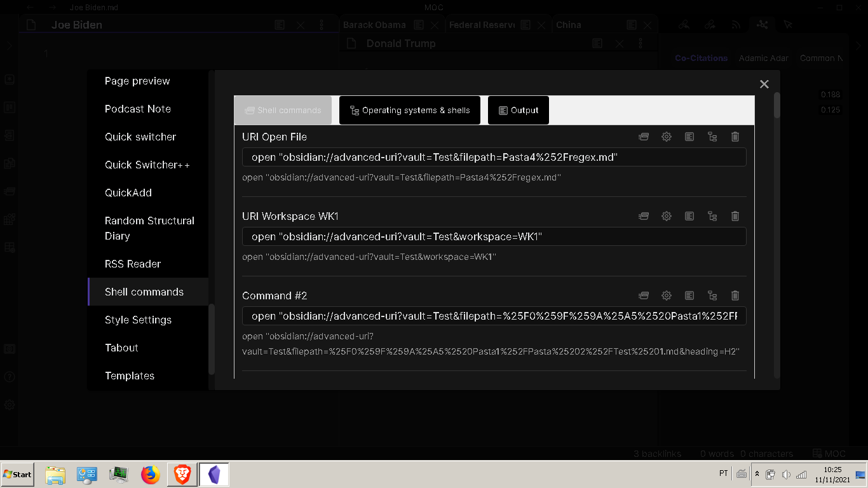Edit the URI Workspace WK1 command field
The width and height of the screenshot is (868, 488).
click(x=494, y=236)
